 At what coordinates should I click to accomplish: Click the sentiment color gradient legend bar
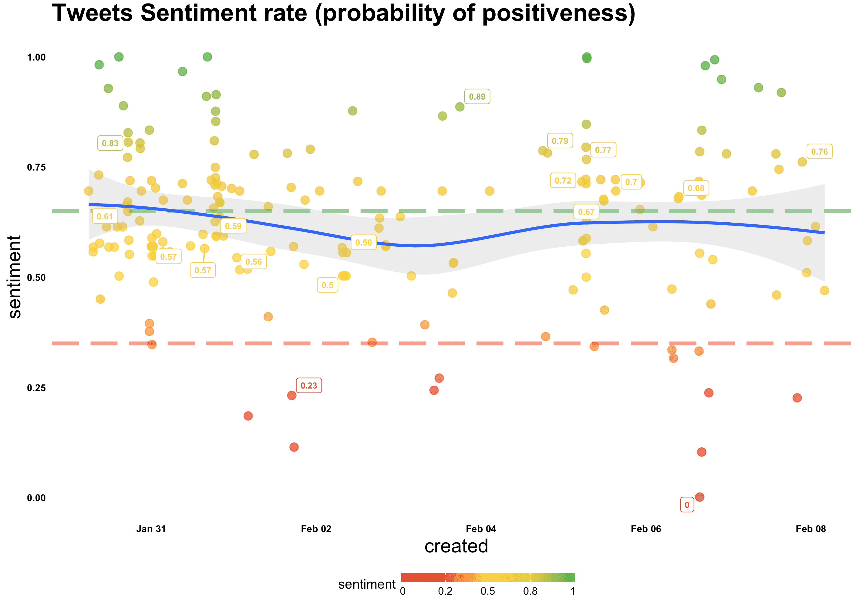click(x=488, y=577)
